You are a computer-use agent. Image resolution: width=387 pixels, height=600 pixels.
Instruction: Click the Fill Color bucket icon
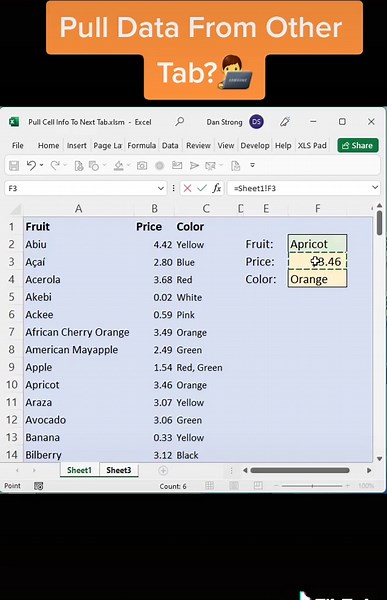(119, 165)
